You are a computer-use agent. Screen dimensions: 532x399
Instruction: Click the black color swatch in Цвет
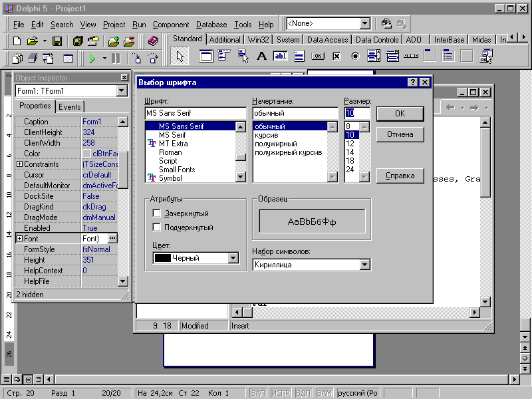click(162, 258)
